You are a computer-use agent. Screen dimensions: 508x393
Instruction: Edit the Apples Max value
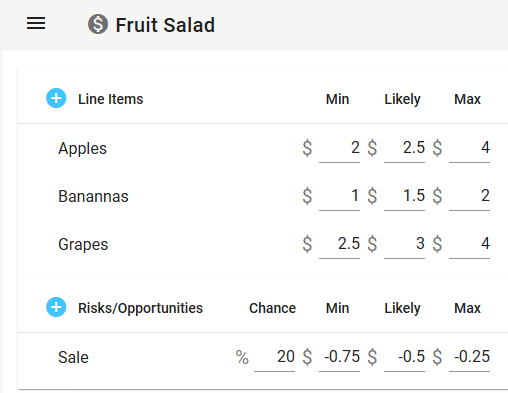point(469,148)
